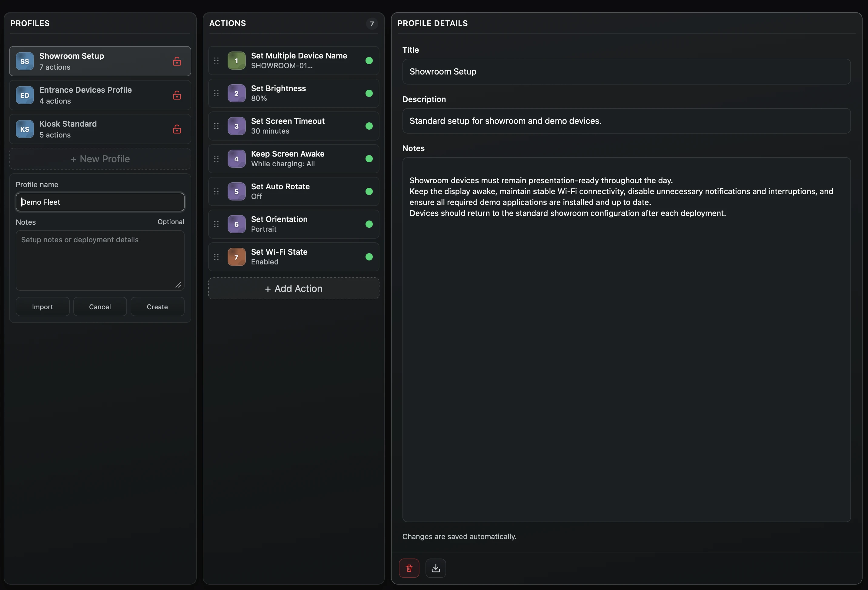Click the drag handle for Set Screen Timeout
Screen dimensions: 868x590
(x=216, y=126)
